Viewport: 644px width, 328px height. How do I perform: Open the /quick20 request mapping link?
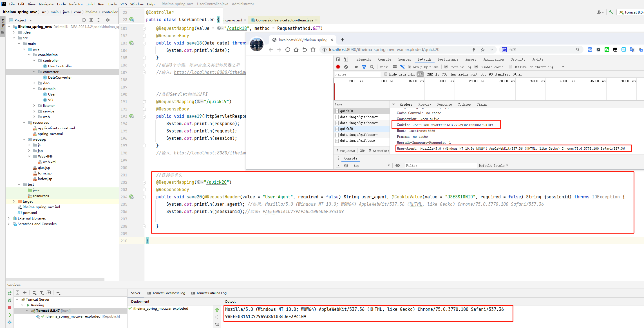point(216,182)
